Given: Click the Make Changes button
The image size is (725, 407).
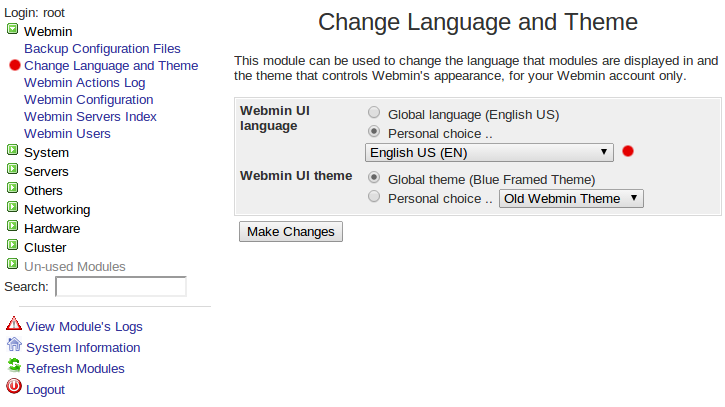Looking at the screenshot, I should 291,231.
